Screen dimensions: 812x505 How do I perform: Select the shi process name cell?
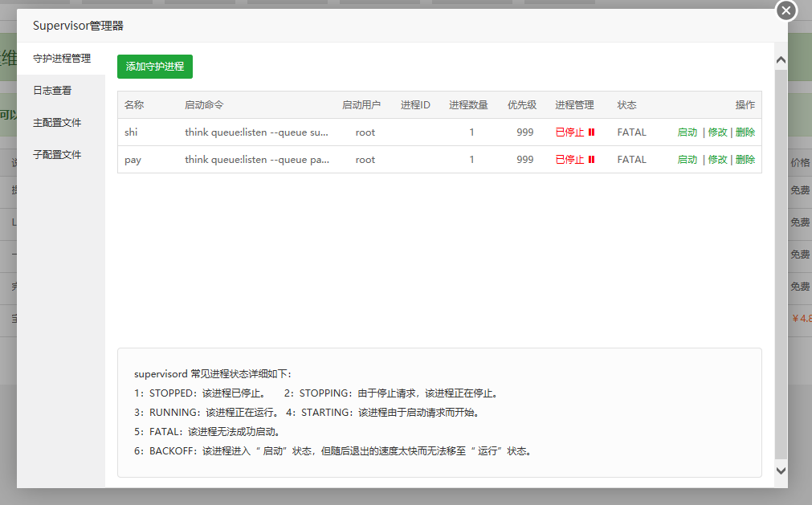(131, 132)
